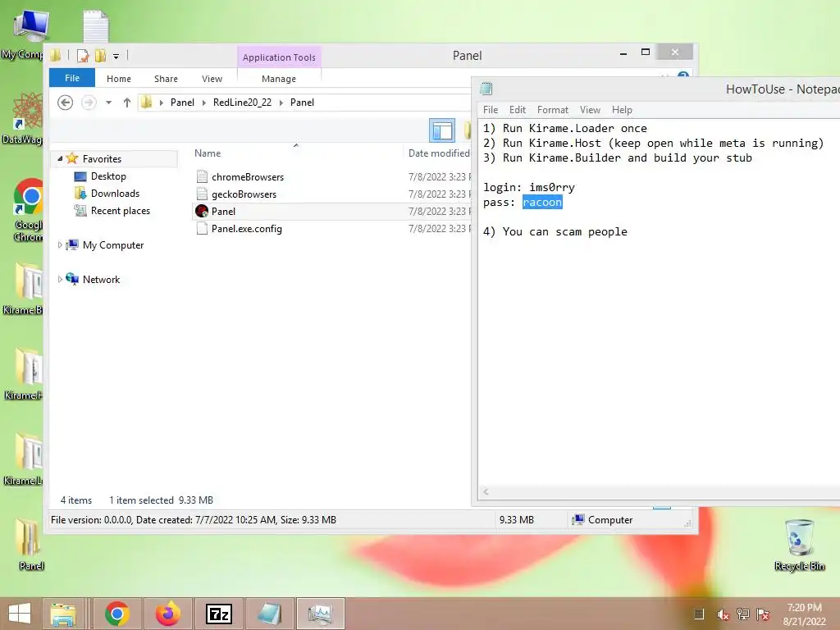Select the chromeBrowsers file
This screenshot has width=840, height=630.
(x=248, y=177)
